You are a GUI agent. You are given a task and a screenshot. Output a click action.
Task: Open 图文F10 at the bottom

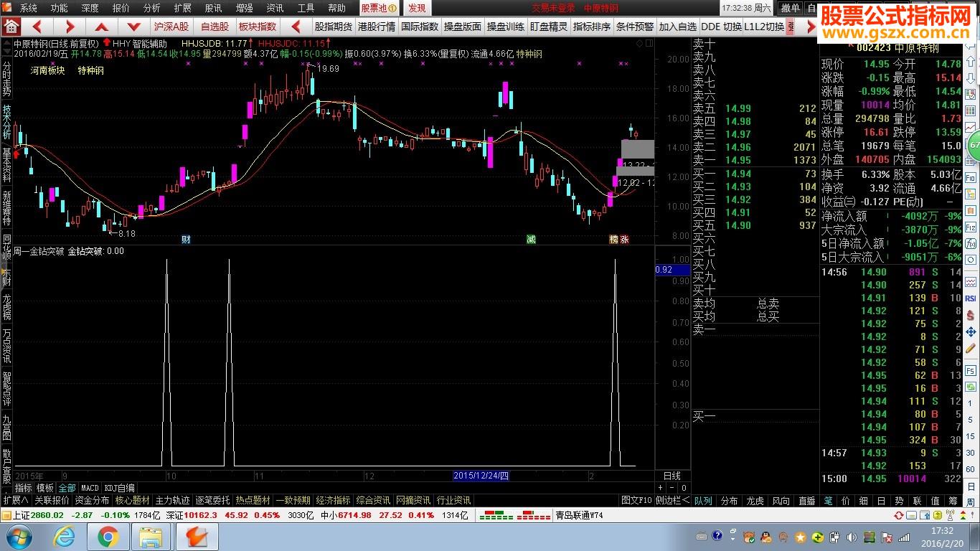point(636,500)
